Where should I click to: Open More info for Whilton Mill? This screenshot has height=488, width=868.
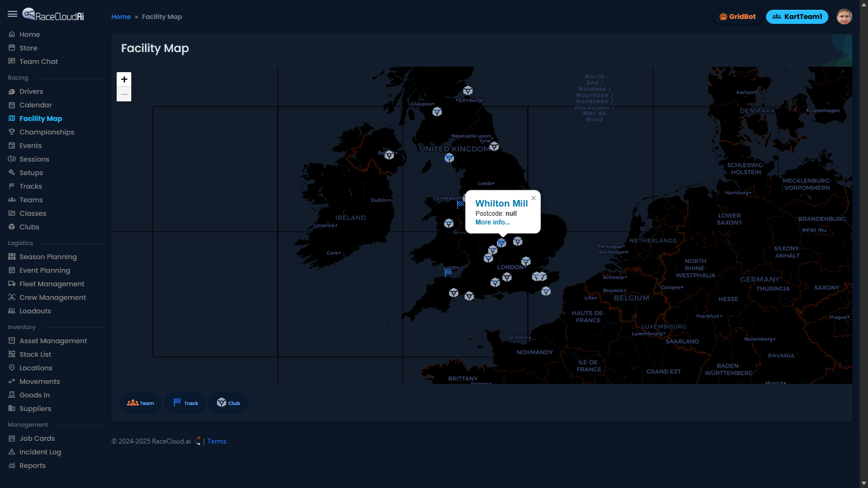493,222
